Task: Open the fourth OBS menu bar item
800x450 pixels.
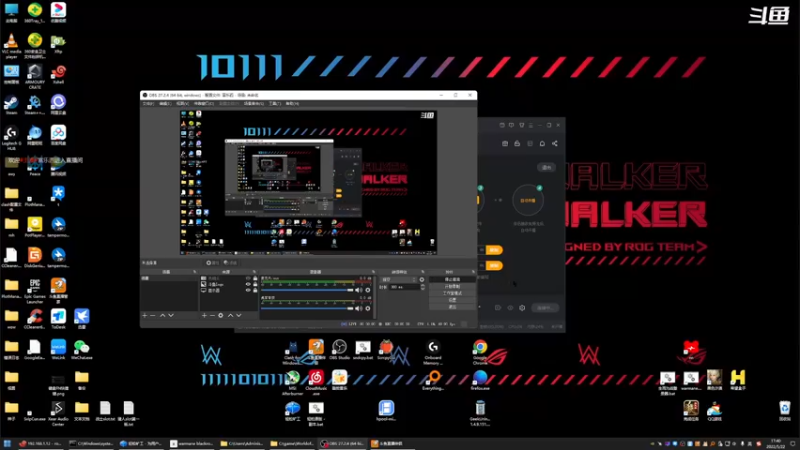Action: click(203, 104)
